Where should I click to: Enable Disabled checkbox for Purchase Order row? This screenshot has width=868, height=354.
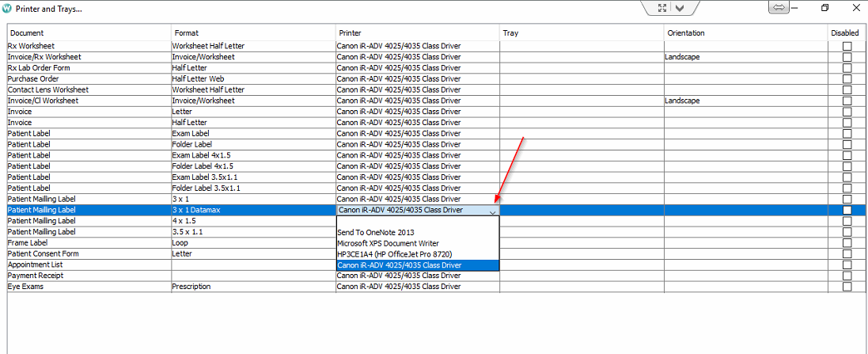click(x=847, y=79)
